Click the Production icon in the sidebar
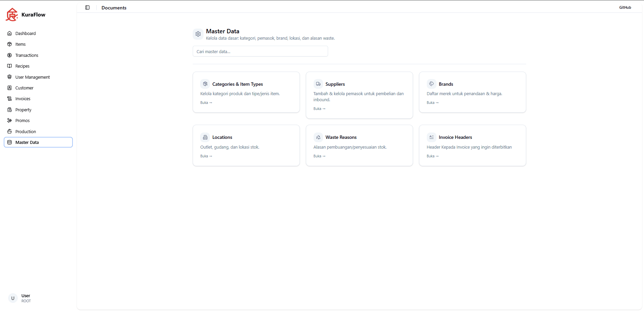644x312 pixels. 9,131
